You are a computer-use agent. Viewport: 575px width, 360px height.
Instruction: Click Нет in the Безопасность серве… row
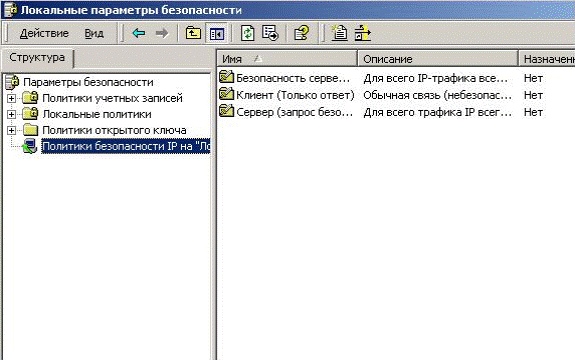[x=533, y=78]
